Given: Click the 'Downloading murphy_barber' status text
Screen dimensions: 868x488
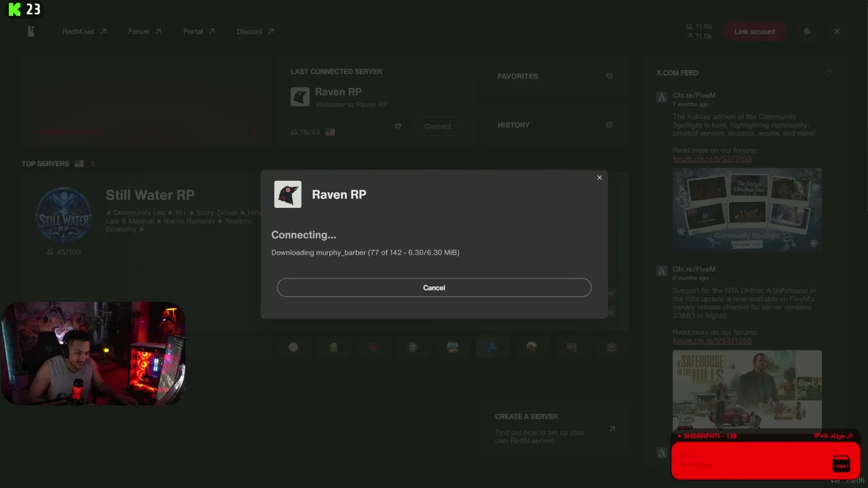Looking at the screenshot, I should click(366, 252).
